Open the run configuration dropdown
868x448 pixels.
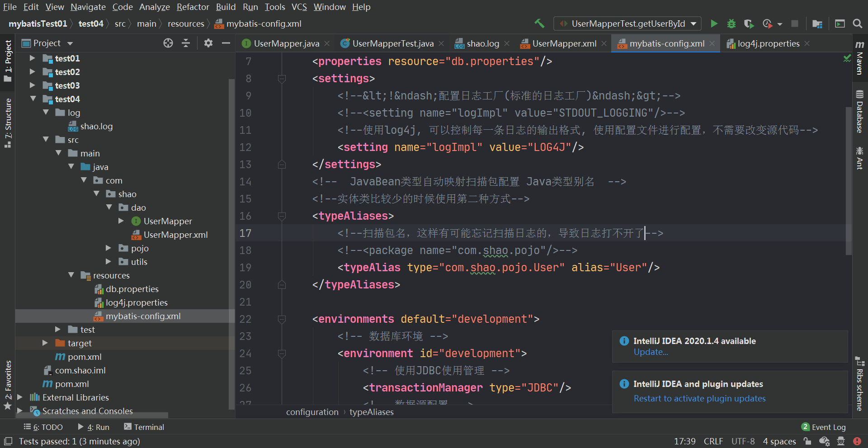[x=627, y=24]
